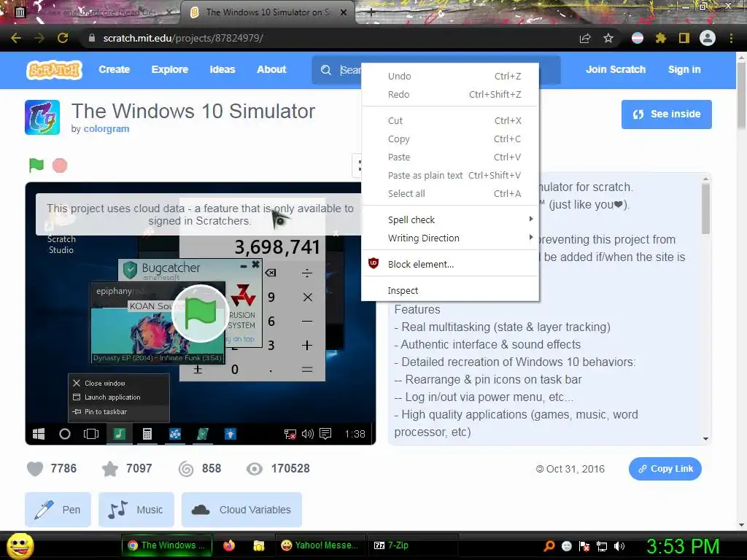The height and width of the screenshot is (560, 747).
Task: Choose Inspect from the context menu
Action: point(450,290)
